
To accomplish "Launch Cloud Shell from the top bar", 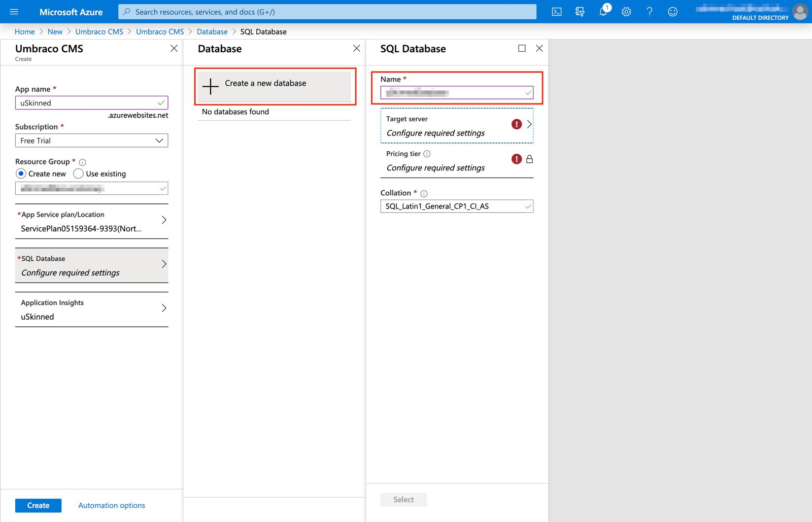I will pos(557,12).
